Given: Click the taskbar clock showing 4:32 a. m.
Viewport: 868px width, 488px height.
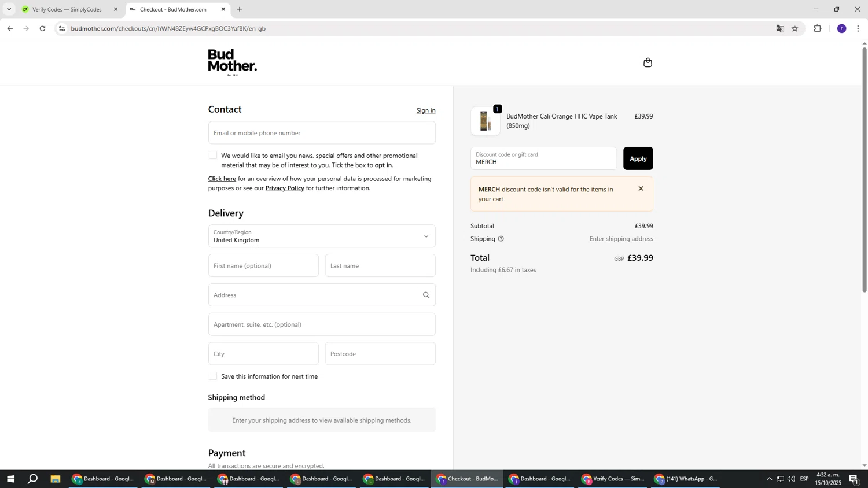Looking at the screenshot, I should point(828,479).
